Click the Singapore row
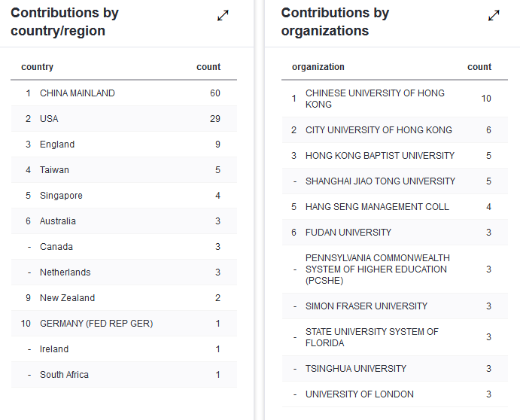Image resolution: width=520 pixels, height=420 pixels. (61, 196)
